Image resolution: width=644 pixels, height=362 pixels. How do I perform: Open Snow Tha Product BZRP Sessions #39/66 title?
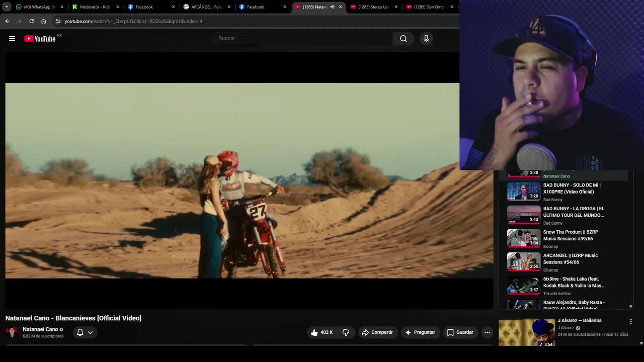(x=571, y=235)
